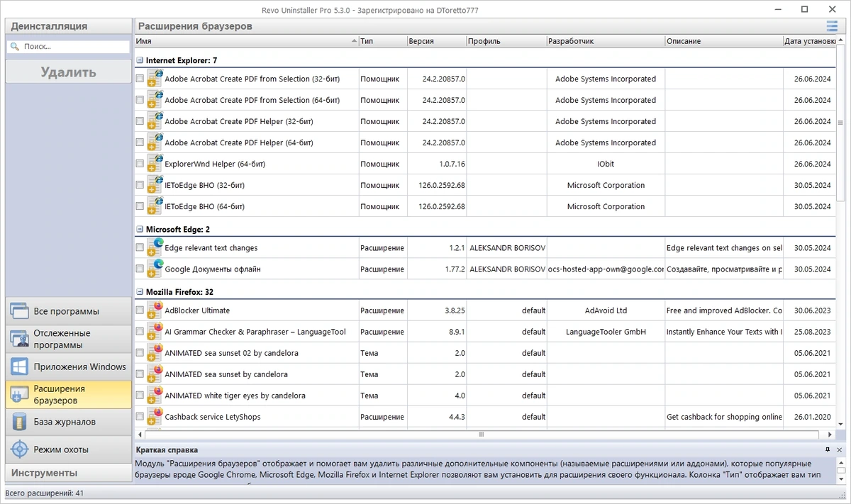Viewport: 851px width, 504px height.
Task: Click the Отслеженные программы sidebar icon
Action: (x=19, y=339)
